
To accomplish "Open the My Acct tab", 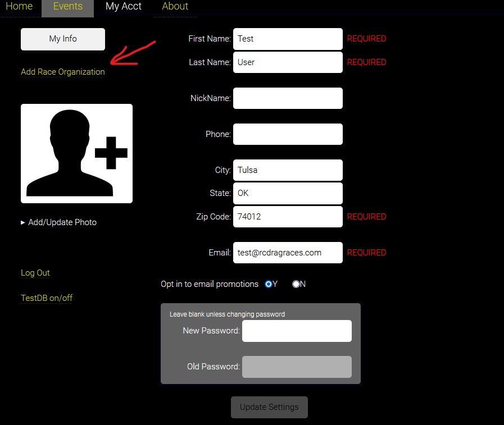I will tap(124, 7).
